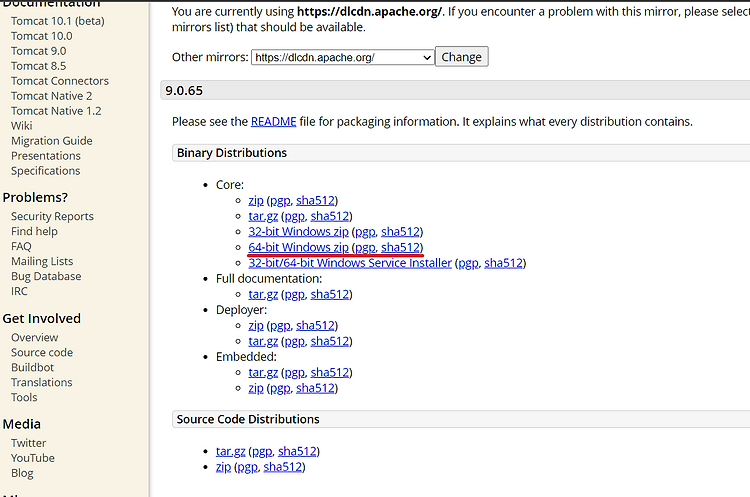Open the README file link

(x=274, y=121)
